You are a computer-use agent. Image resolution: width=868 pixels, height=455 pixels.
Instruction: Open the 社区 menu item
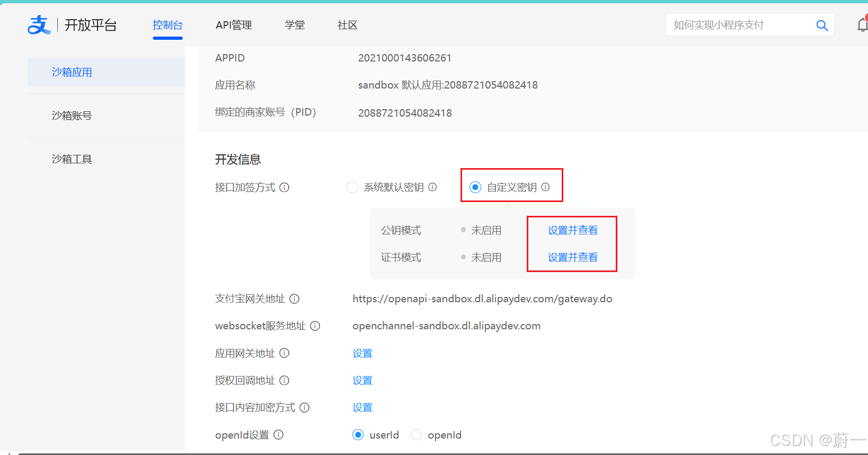click(348, 25)
